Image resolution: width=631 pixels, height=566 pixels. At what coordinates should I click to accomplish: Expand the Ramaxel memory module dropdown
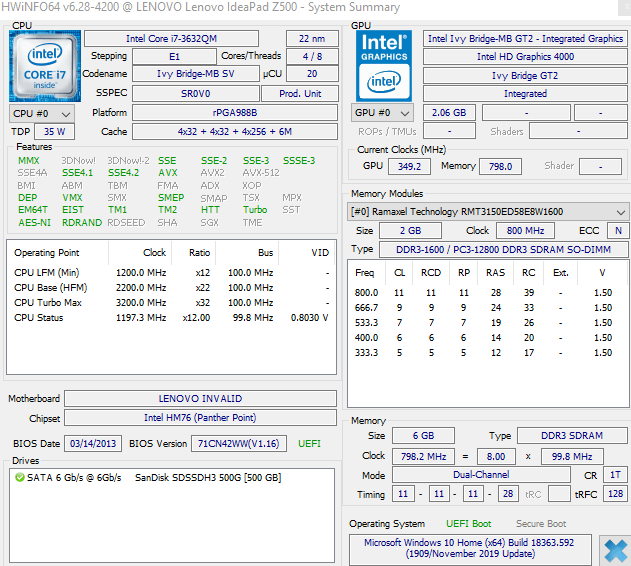[x=488, y=212]
